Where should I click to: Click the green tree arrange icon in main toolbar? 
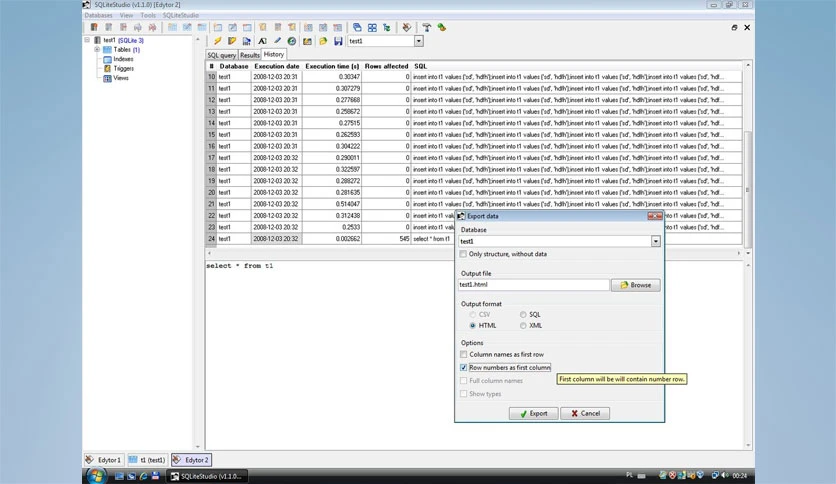coord(387,27)
